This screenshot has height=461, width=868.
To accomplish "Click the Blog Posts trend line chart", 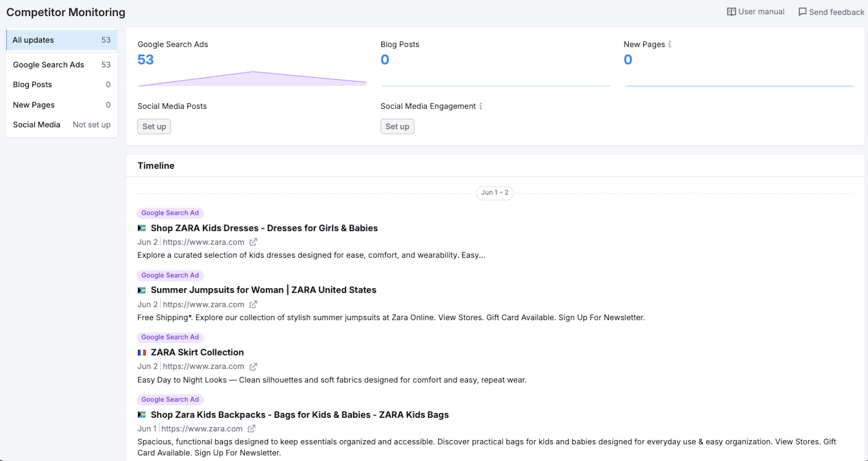I will (496, 86).
